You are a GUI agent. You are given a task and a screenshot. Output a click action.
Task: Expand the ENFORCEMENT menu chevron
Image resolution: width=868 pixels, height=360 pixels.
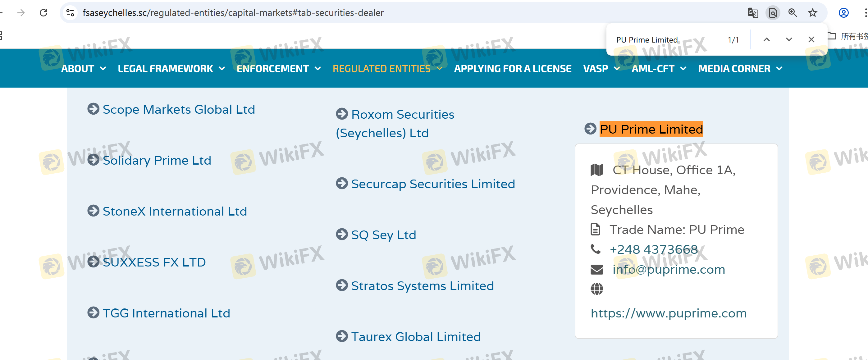pyautogui.click(x=318, y=69)
